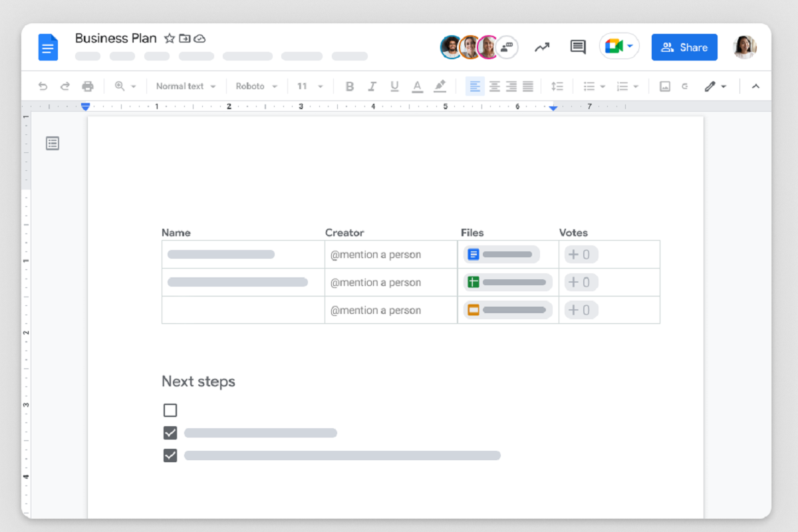Viewport: 798px width, 532px height.
Task: Click the Business Plan document title
Action: [116, 38]
